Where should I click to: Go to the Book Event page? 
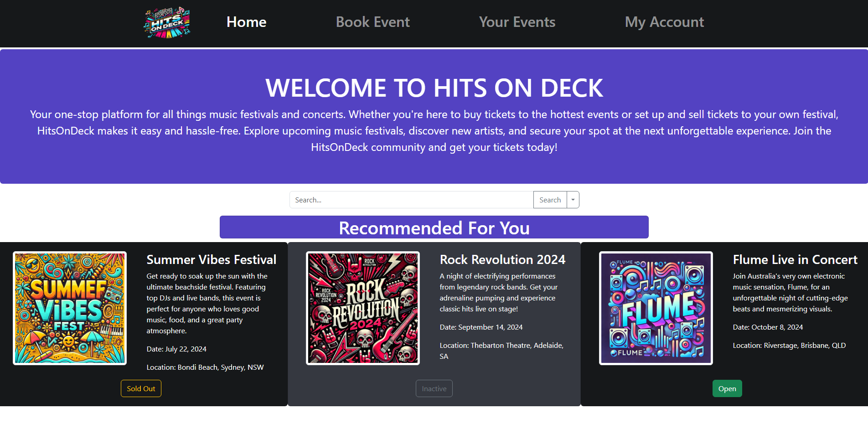[372, 22]
